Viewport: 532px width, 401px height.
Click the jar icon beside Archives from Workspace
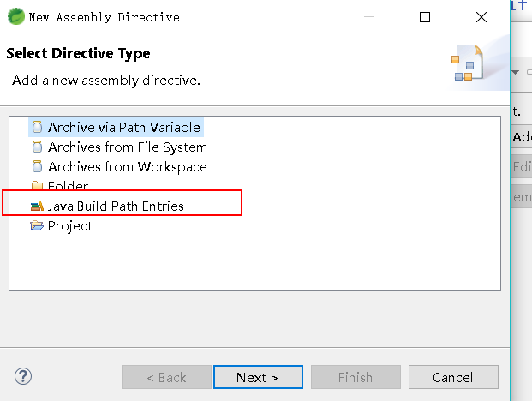[37, 166]
